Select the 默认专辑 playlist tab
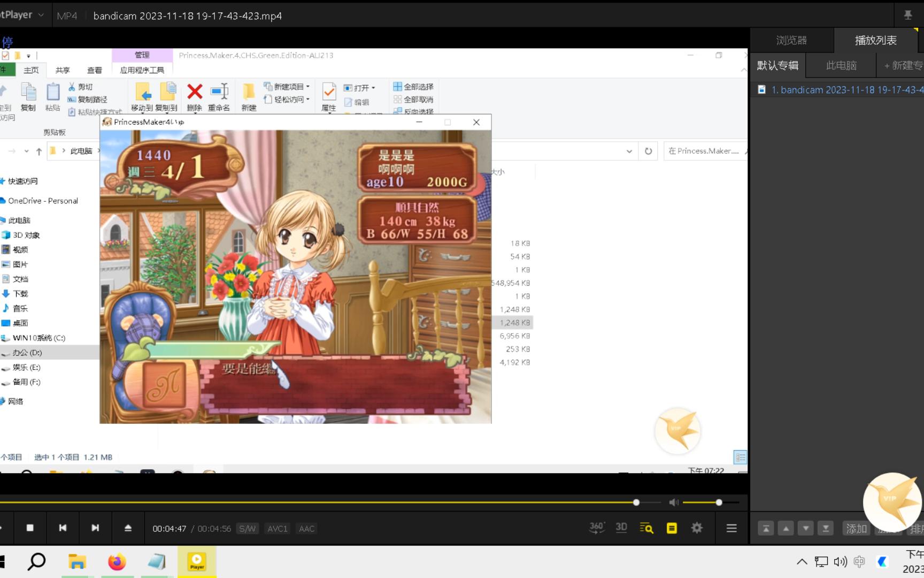The height and width of the screenshot is (578, 924). click(777, 65)
